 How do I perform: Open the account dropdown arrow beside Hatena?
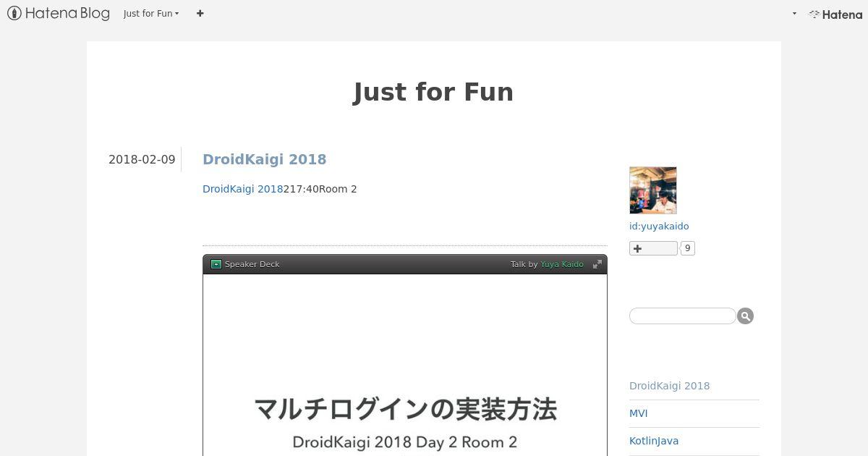pos(794,14)
